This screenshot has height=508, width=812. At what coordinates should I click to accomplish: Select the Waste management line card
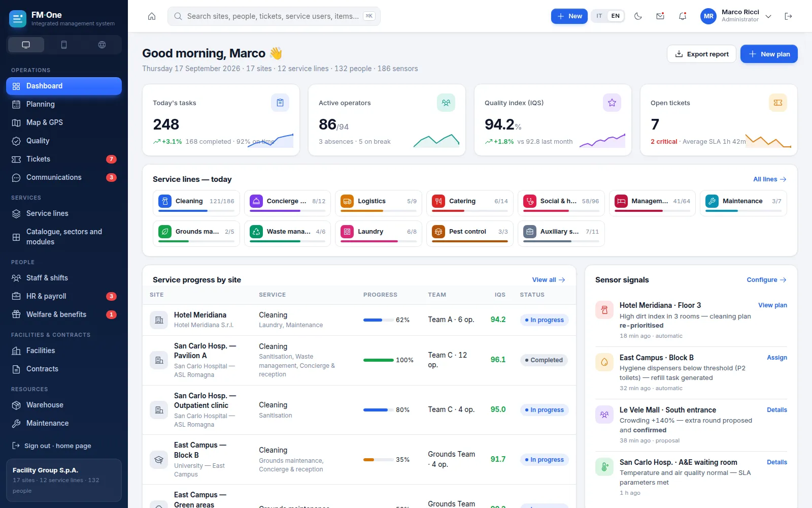[x=287, y=234]
